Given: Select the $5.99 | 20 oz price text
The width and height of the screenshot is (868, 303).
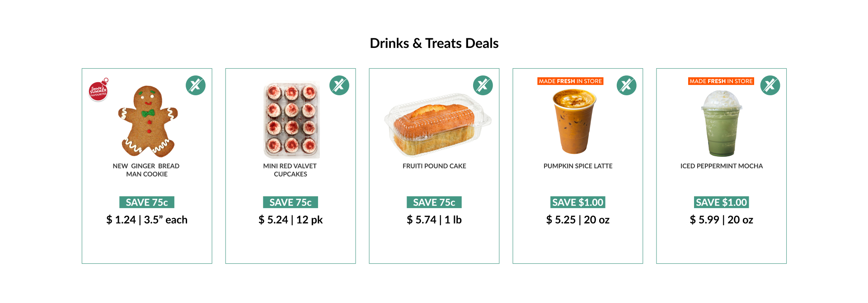Looking at the screenshot, I should pyautogui.click(x=722, y=220).
